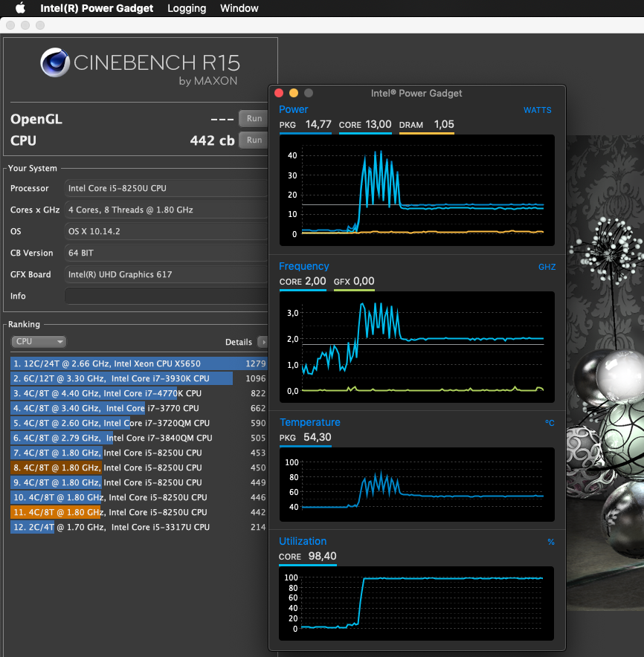The width and height of the screenshot is (644, 657).
Task: Click the Temperature section heading
Action: click(x=310, y=422)
